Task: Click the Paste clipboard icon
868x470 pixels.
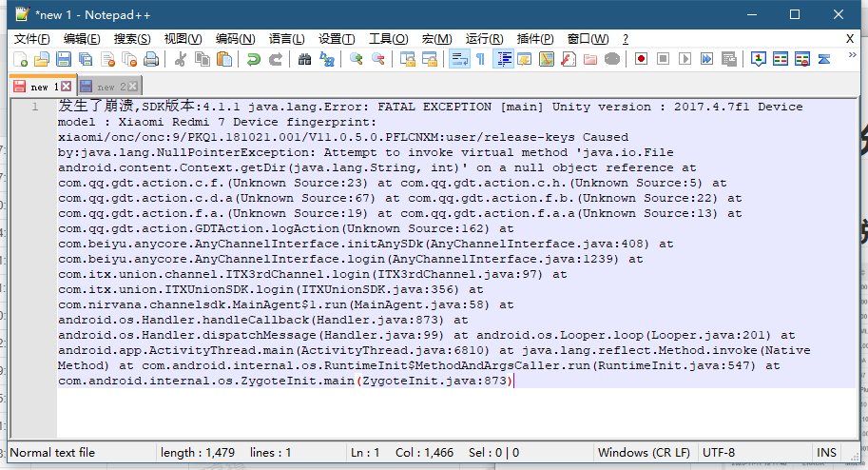Action: [x=224, y=59]
